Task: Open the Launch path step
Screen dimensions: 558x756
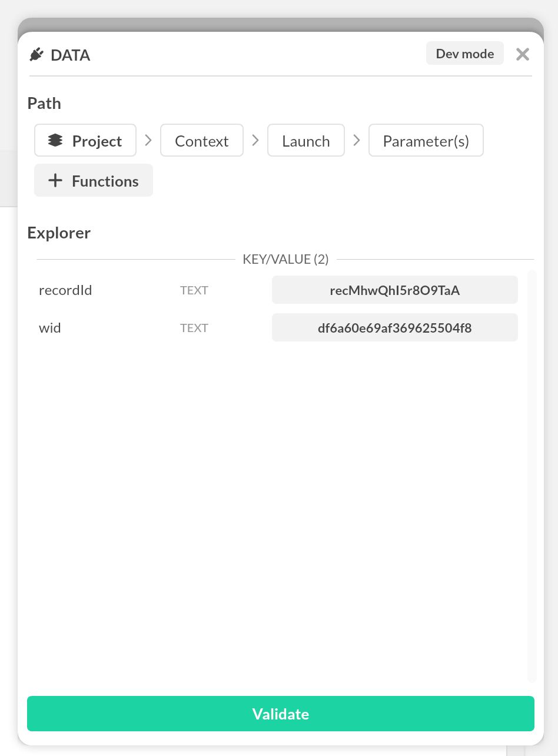Action: pyautogui.click(x=305, y=140)
